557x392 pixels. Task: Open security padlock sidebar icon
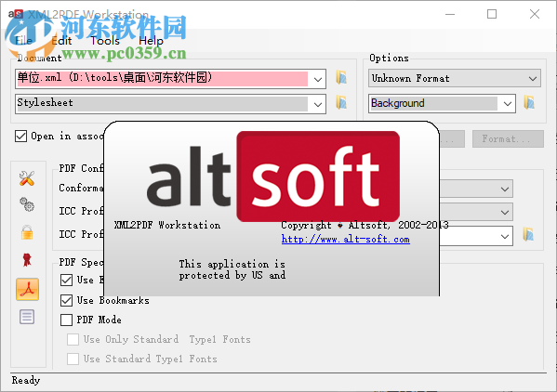(27, 232)
